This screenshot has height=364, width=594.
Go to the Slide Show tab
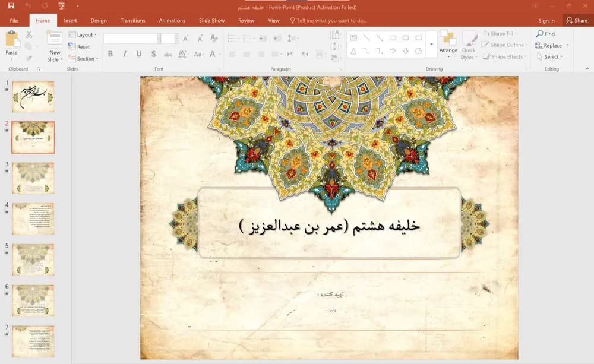212,20
